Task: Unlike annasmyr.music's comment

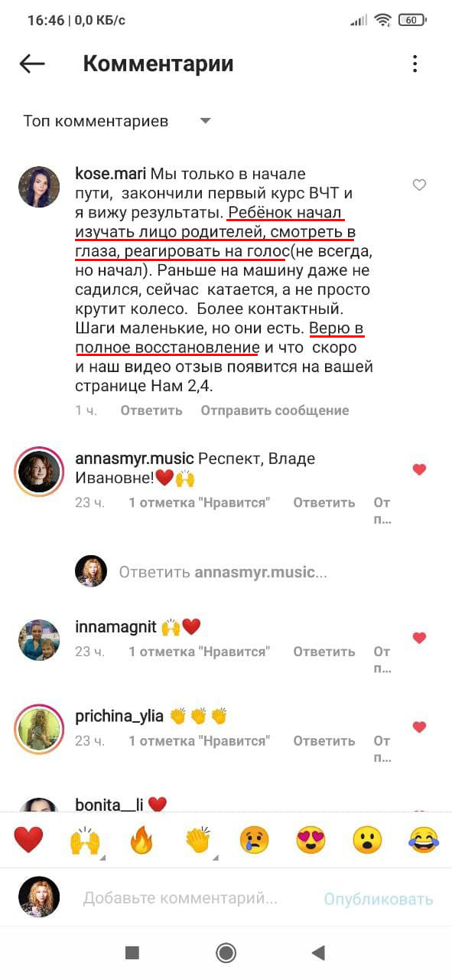Action: click(x=419, y=469)
